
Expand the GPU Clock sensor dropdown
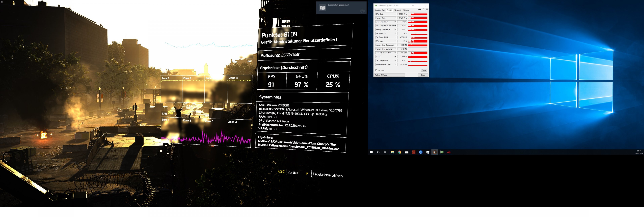coord(395,14)
